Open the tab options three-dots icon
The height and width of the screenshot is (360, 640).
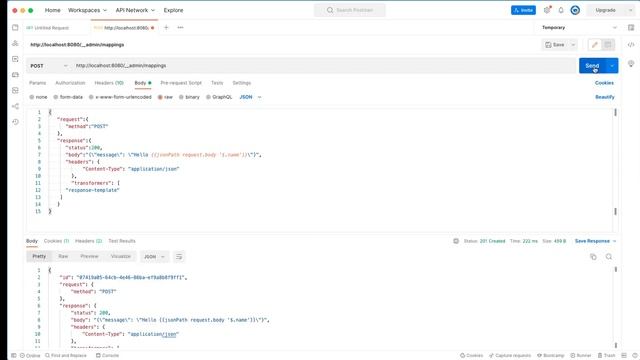click(x=180, y=27)
